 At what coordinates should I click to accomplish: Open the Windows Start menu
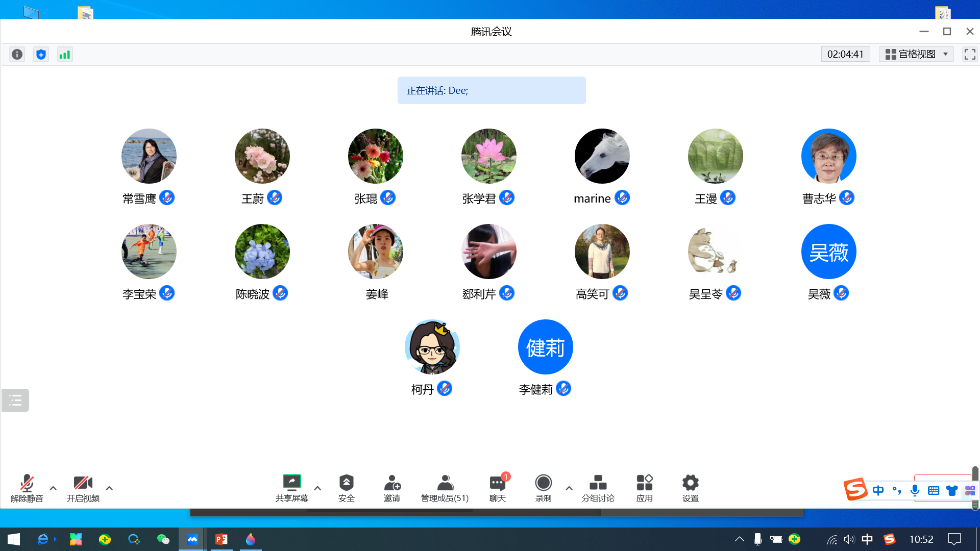tap(14, 539)
